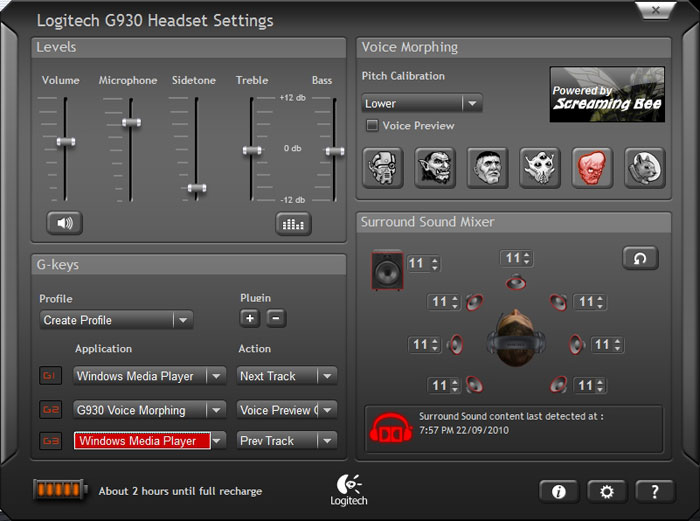Close the headset settings window
Screen dimensions: 700x521
pyautogui.click(x=655, y=10)
